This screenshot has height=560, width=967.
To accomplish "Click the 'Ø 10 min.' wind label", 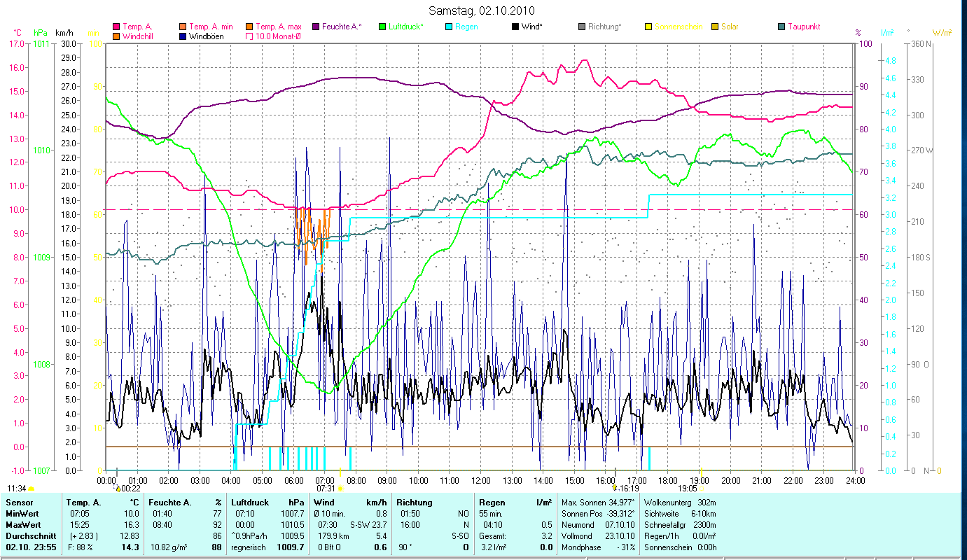I will [331, 514].
